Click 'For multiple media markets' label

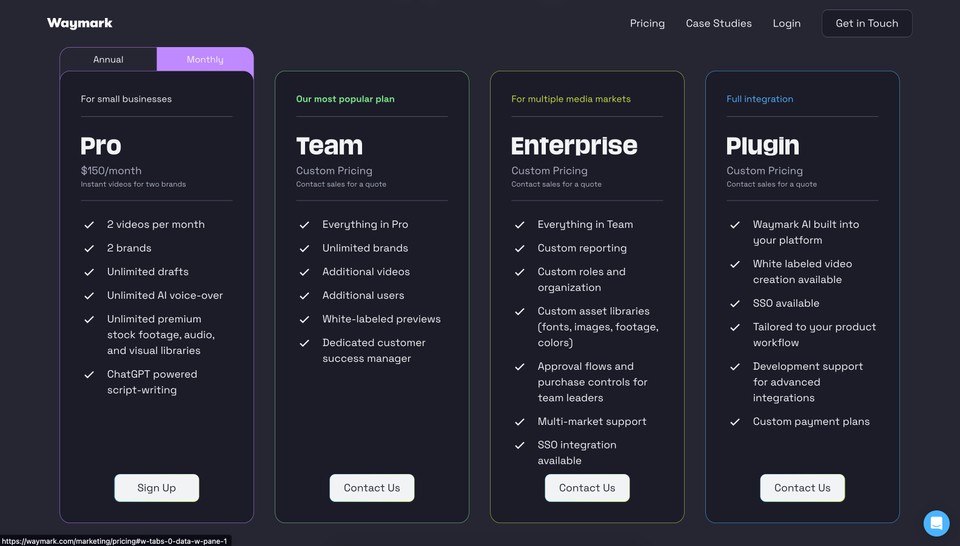[x=571, y=99]
